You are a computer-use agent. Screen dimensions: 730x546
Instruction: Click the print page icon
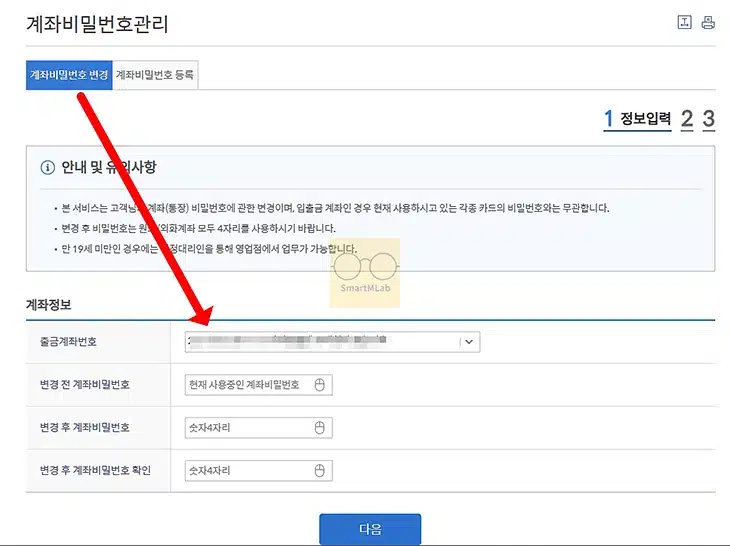coord(708,23)
